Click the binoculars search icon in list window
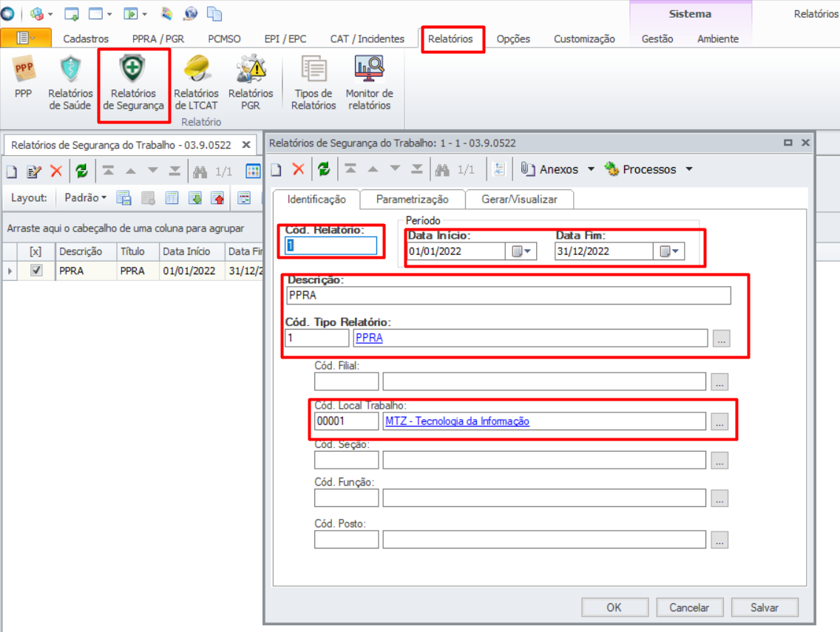Screen dimensions: 840x632 click(200, 171)
